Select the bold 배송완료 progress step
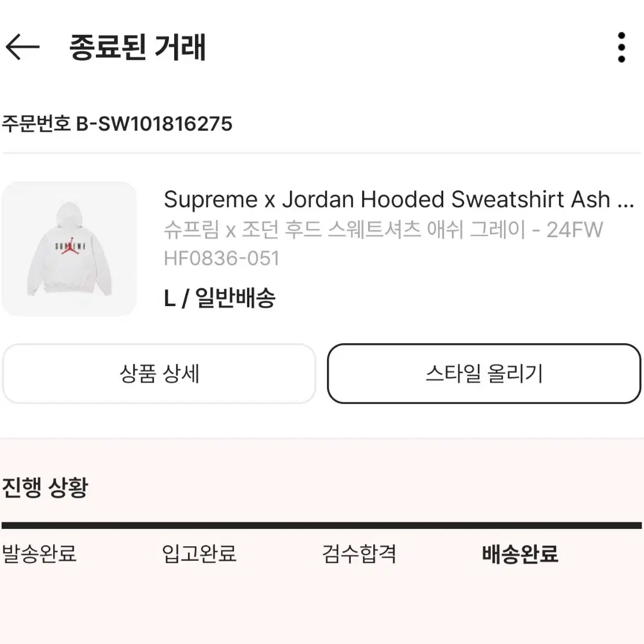The height and width of the screenshot is (644, 644). (520, 554)
